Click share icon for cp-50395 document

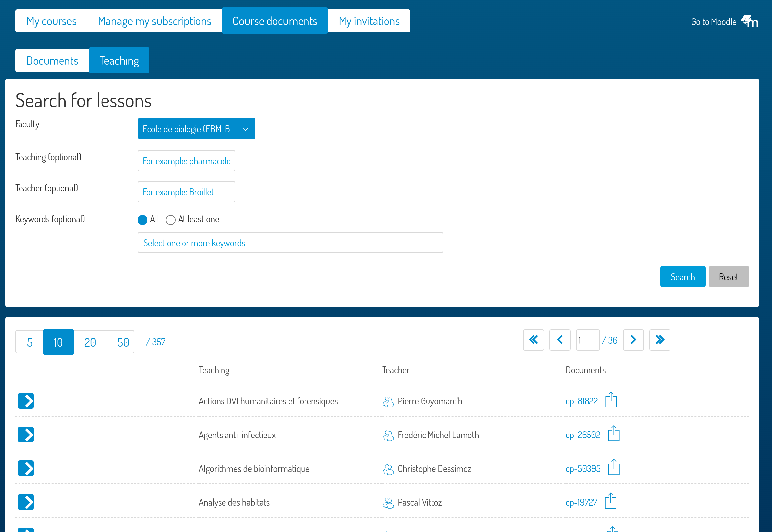[x=613, y=467]
